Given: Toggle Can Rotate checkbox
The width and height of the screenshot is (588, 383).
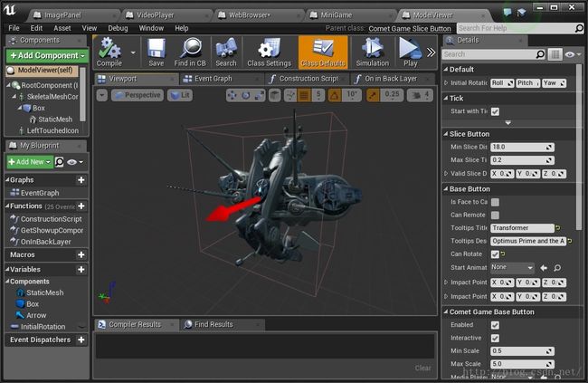Looking at the screenshot, I should pyautogui.click(x=495, y=254).
